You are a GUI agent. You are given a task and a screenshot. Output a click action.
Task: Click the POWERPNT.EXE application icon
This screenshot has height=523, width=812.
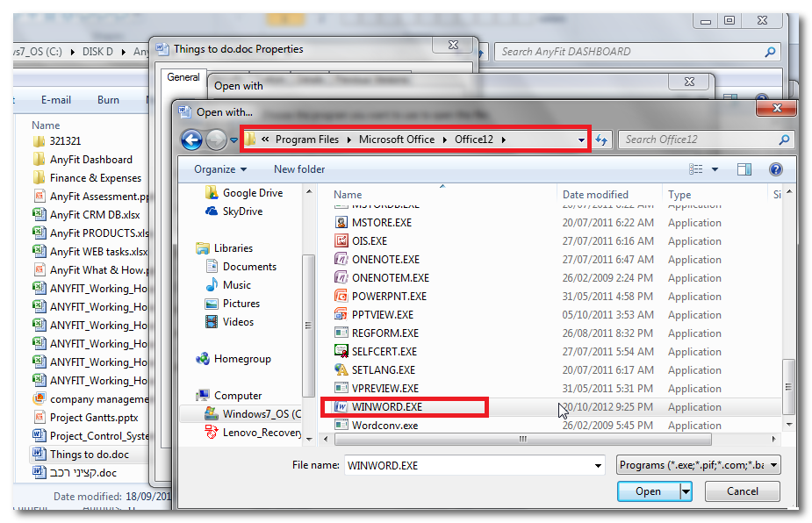[x=341, y=297]
